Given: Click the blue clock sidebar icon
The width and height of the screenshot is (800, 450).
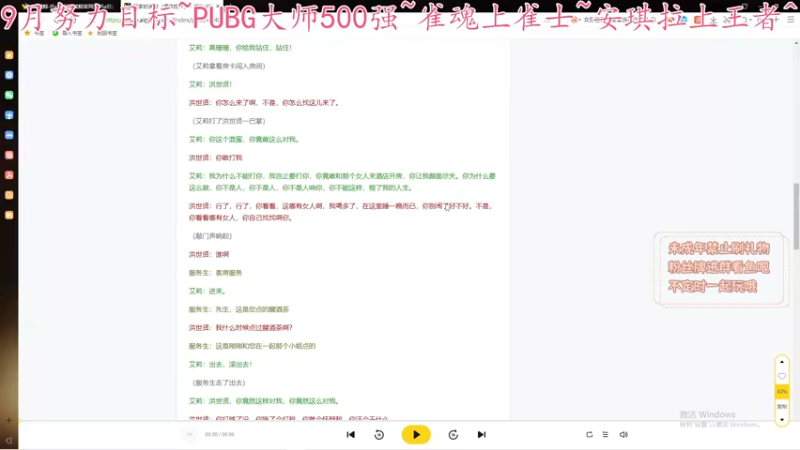Looking at the screenshot, I should tap(9, 75).
